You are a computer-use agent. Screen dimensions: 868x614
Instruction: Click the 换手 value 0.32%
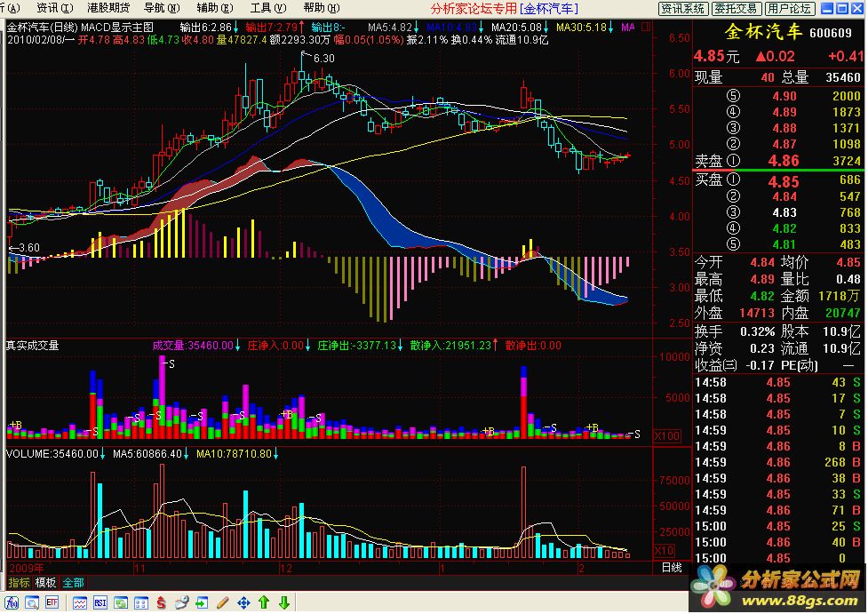(757, 331)
